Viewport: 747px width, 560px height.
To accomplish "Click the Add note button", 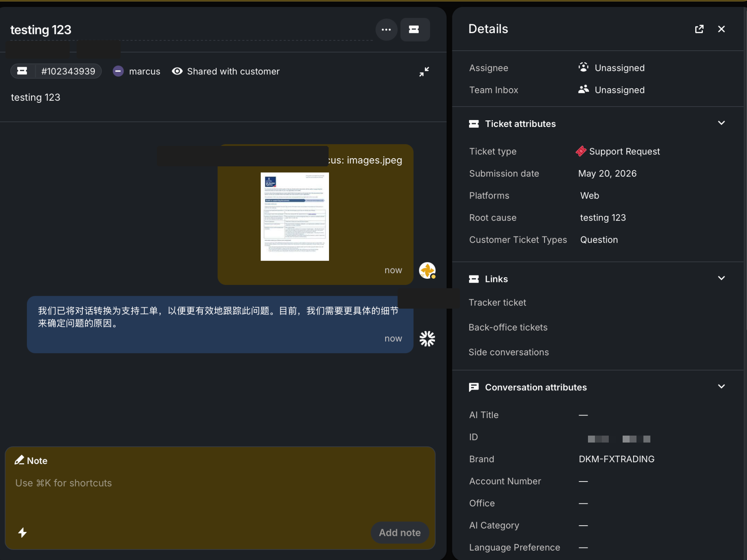I will [x=399, y=532].
